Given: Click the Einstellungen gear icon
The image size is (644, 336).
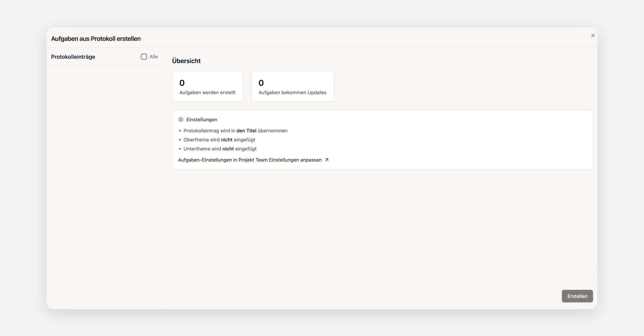Looking at the screenshot, I should coord(181,120).
